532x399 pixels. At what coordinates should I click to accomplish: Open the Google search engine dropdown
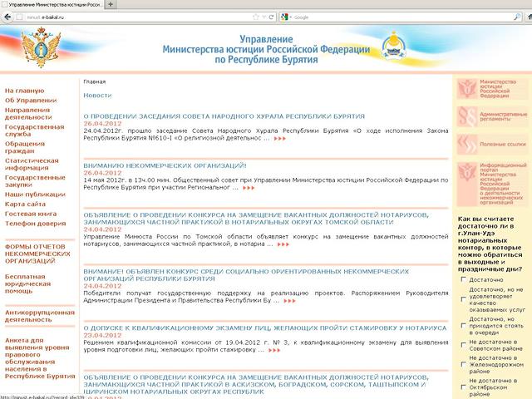point(285,17)
